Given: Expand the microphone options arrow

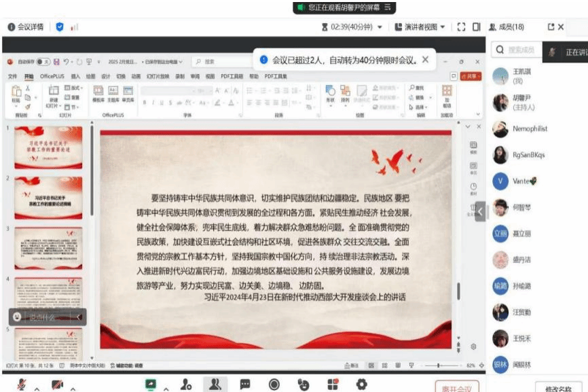Looking at the screenshot, I should tap(37, 389).
